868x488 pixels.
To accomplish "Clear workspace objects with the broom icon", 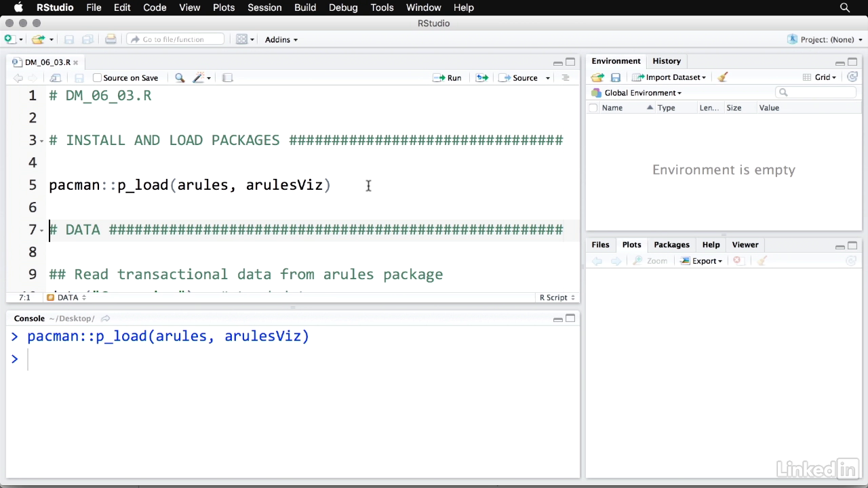I will coord(723,77).
